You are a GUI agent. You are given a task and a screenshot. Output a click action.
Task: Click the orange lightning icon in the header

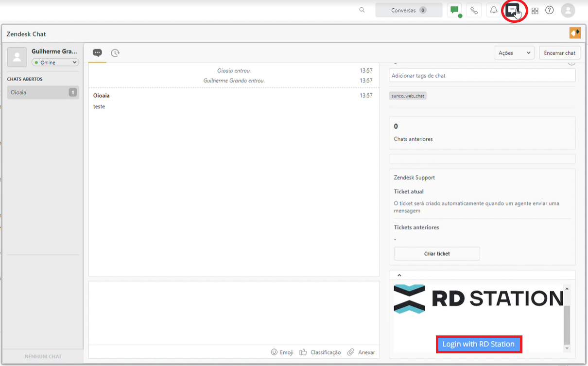(575, 33)
